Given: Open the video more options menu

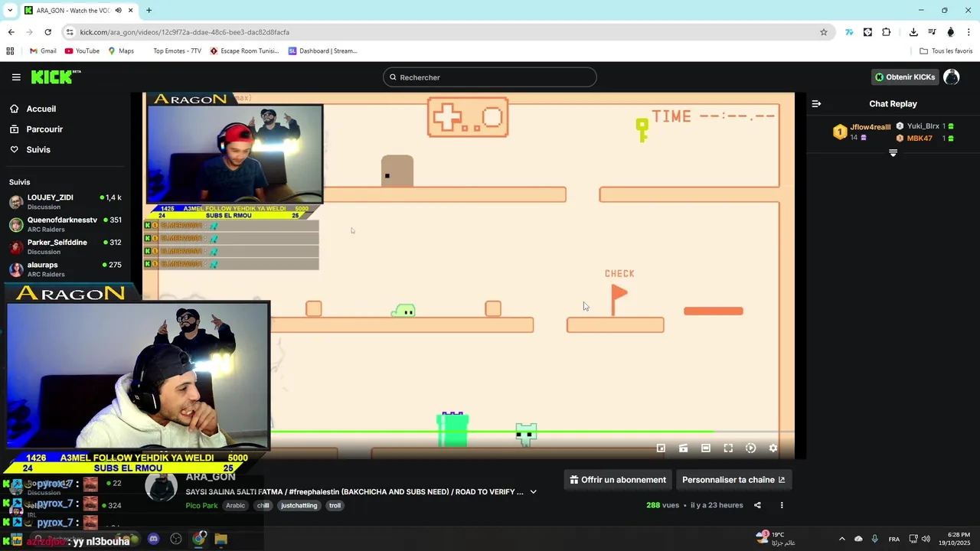Looking at the screenshot, I should pyautogui.click(x=782, y=505).
